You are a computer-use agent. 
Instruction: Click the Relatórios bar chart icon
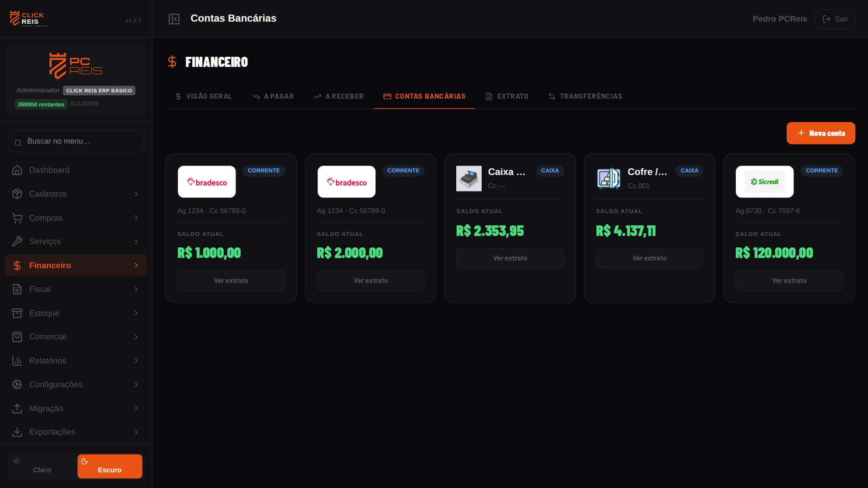17,361
